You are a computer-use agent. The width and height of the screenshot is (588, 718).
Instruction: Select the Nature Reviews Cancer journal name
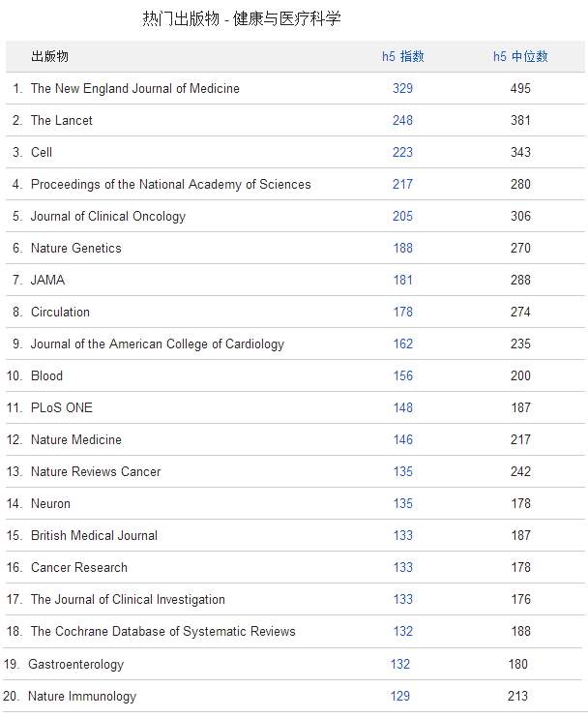point(96,471)
